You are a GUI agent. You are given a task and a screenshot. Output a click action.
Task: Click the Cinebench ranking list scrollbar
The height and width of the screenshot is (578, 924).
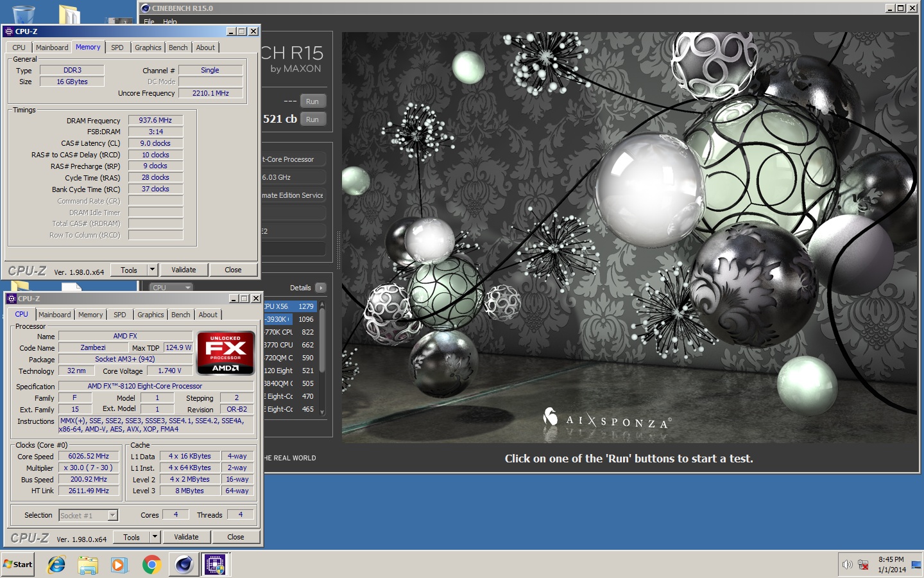(322, 339)
